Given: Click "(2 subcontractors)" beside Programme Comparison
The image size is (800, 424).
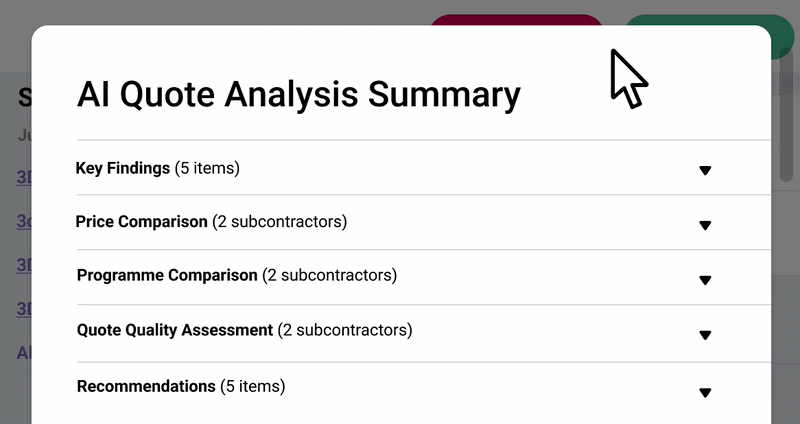Looking at the screenshot, I should click(329, 275).
